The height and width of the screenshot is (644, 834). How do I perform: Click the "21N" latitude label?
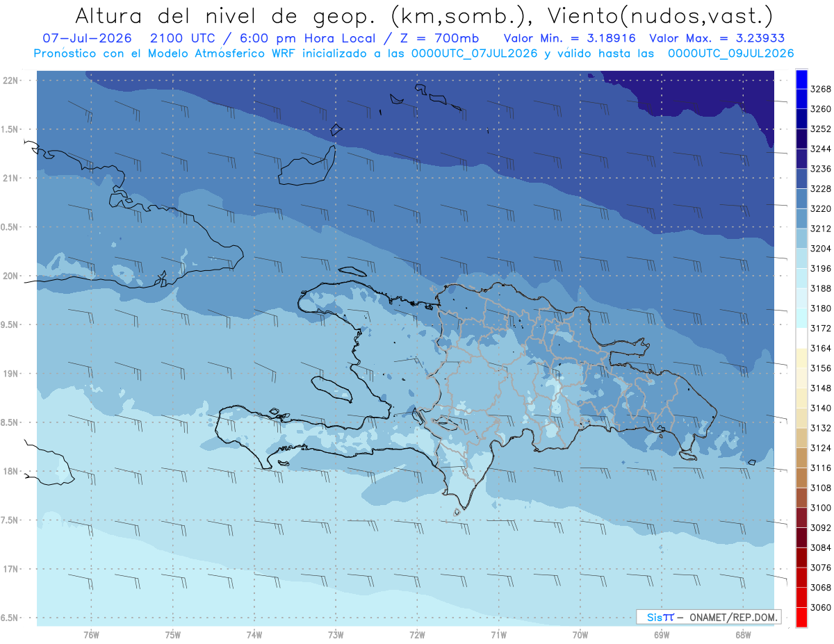(11, 179)
